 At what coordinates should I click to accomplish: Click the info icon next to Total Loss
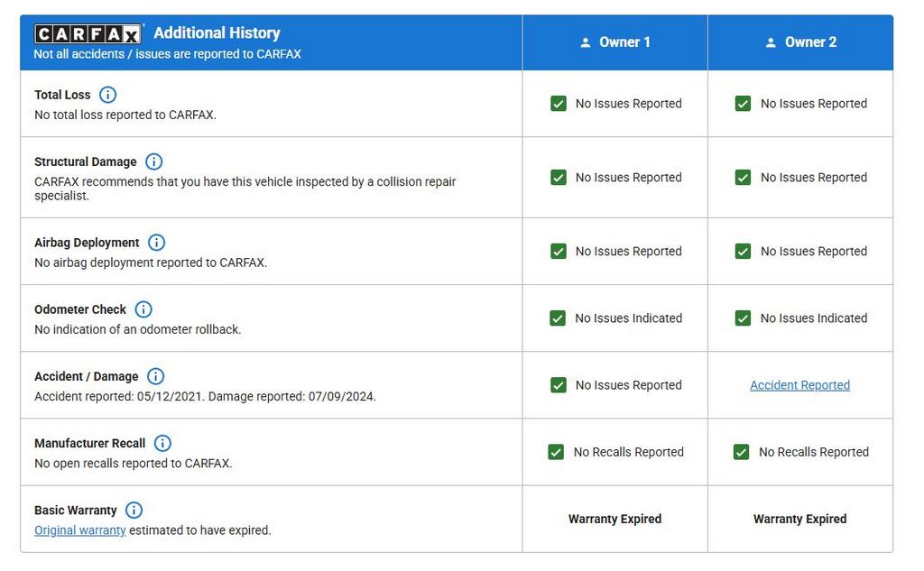pyautogui.click(x=107, y=95)
